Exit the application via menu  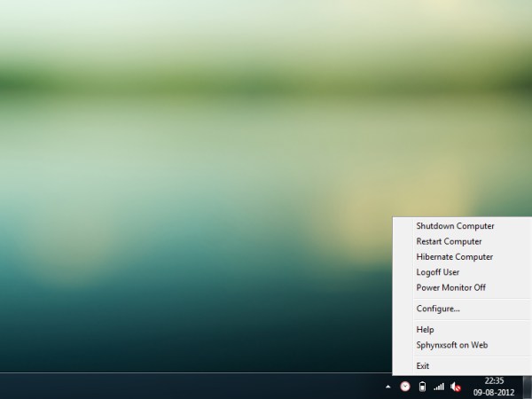(463, 366)
